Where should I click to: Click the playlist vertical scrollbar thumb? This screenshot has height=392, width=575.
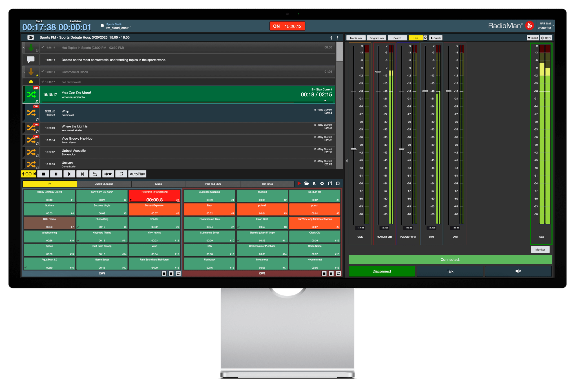pyautogui.click(x=339, y=51)
